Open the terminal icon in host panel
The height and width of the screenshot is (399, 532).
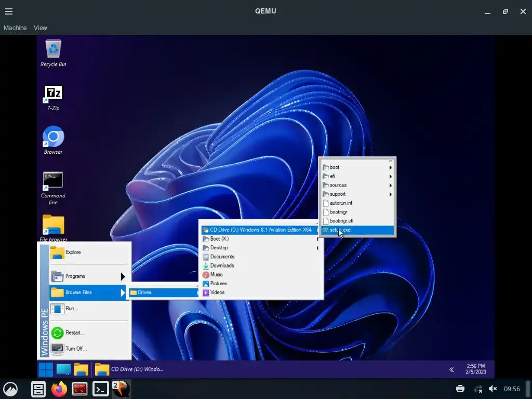click(101, 389)
